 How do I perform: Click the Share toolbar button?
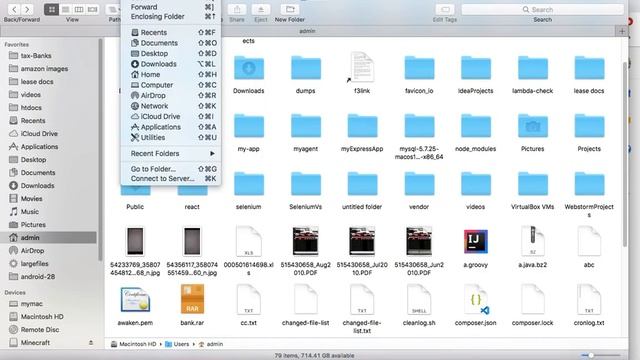point(237,9)
